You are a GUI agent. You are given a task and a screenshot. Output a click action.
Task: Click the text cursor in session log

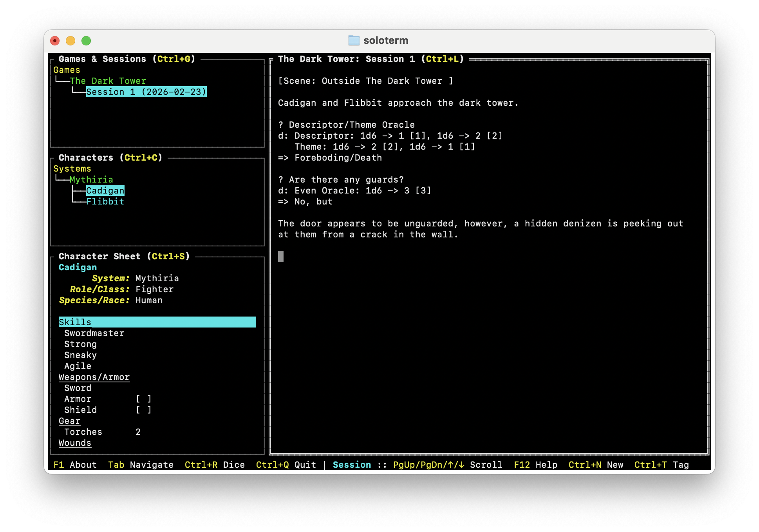click(281, 256)
